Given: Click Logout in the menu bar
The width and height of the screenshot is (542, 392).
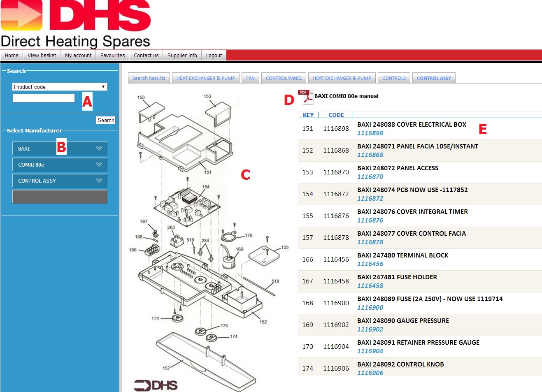Looking at the screenshot, I should (x=214, y=56).
